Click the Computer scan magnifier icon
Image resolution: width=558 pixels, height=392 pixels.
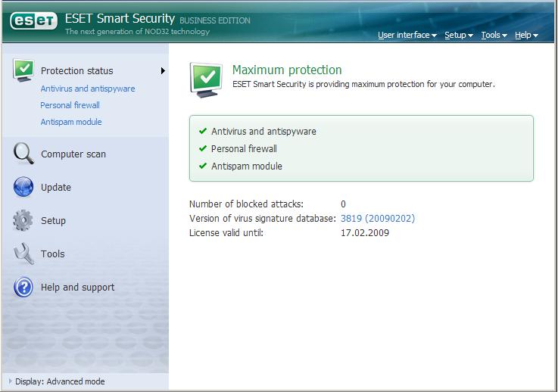(23, 154)
